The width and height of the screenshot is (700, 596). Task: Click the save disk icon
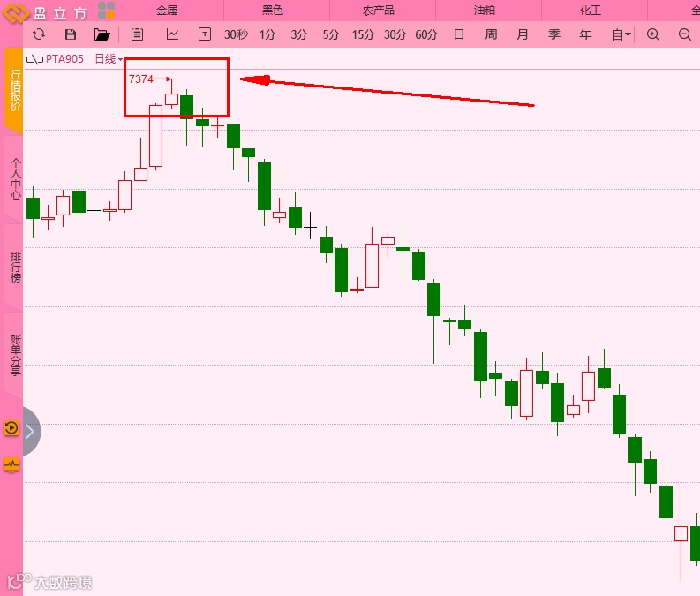(x=70, y=34)
